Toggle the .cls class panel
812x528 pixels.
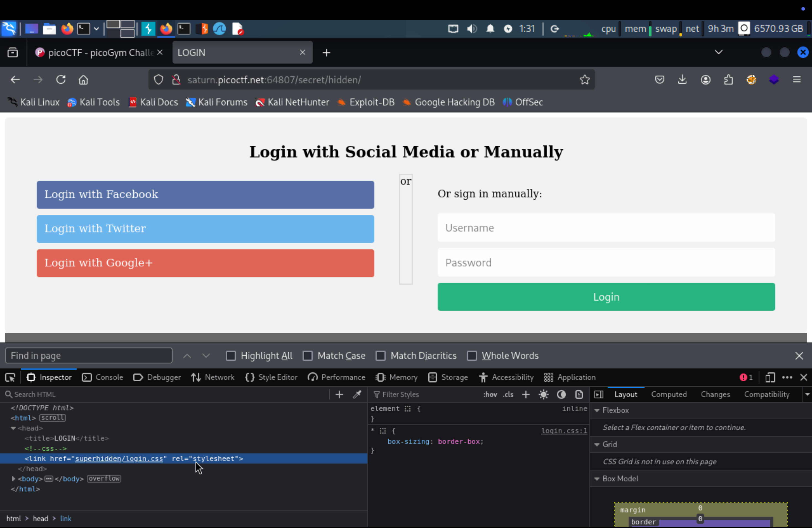click(508, 394)
